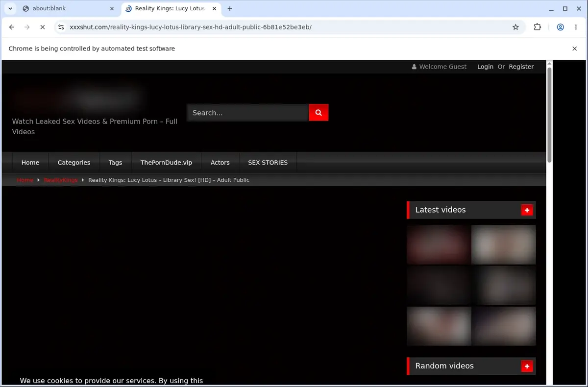Viewport: 588px width, 387px height.
Task: Go to Home in navigation menu
Action: [x=30, y=163]
